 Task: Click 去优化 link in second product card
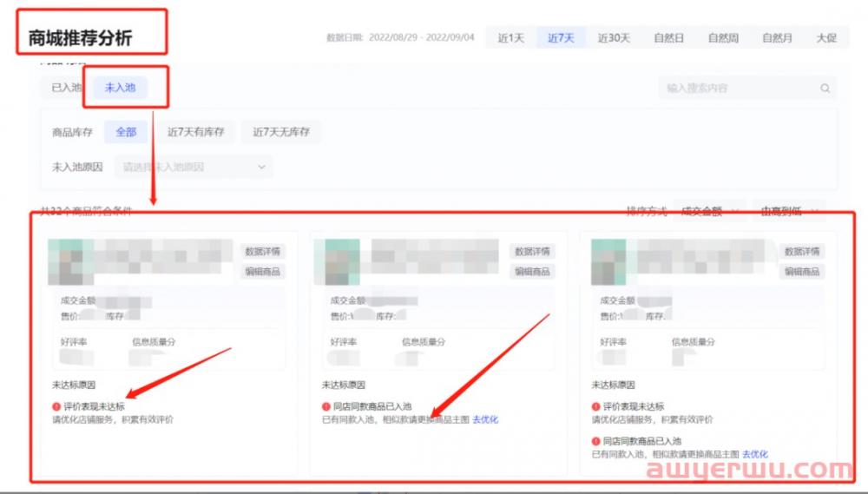pos(485,420)
